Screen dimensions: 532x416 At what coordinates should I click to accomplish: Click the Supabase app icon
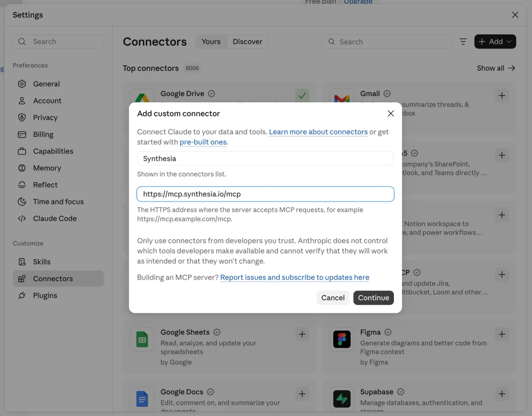click(342, 399)
